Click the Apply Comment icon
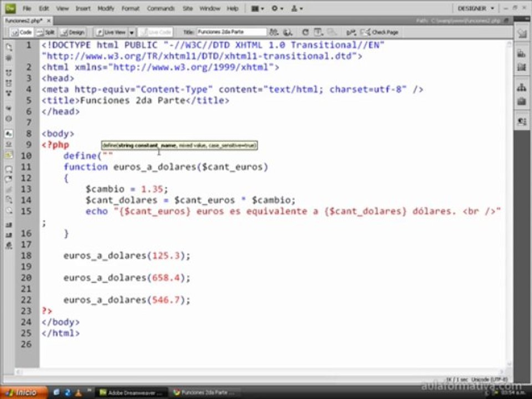 [9, 169]
